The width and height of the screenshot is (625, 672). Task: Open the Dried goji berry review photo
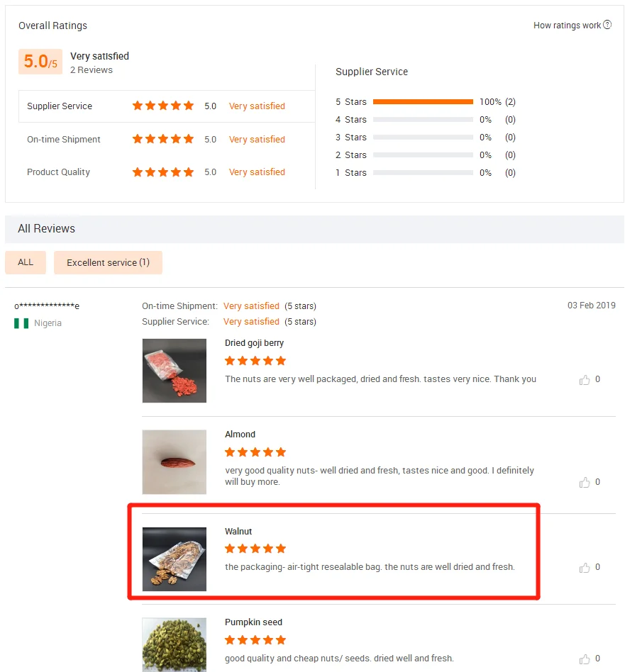tap(175, 371)
